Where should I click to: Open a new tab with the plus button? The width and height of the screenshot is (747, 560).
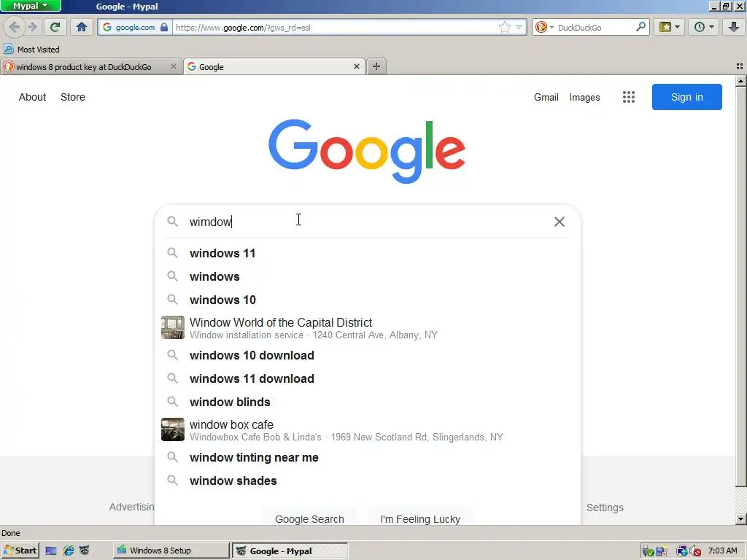376,66
